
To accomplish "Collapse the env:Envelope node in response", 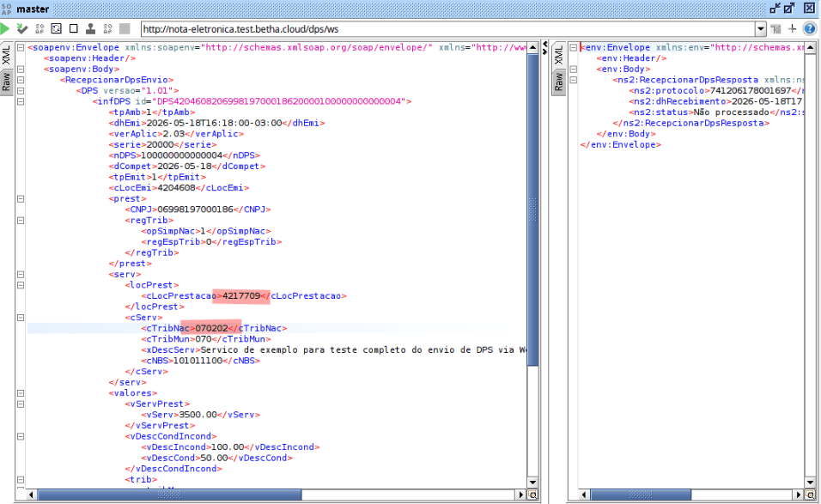I will tap(574, 47).
